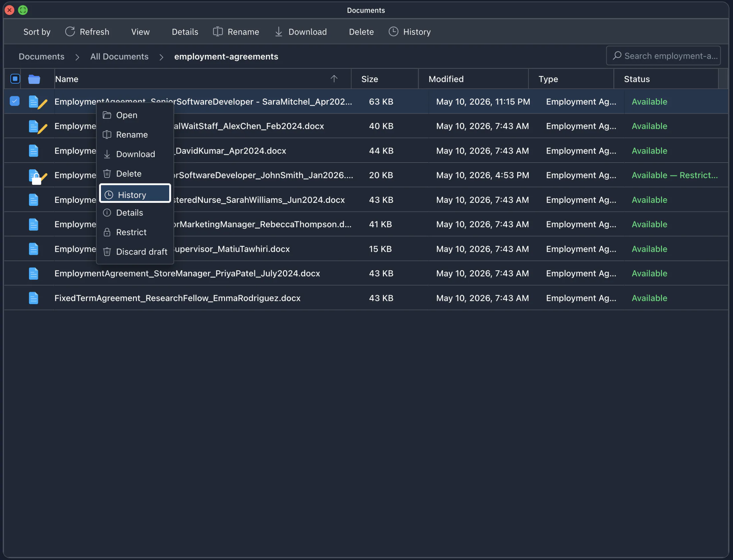Click the trash icon beside Discard draft

pos(107,252)
